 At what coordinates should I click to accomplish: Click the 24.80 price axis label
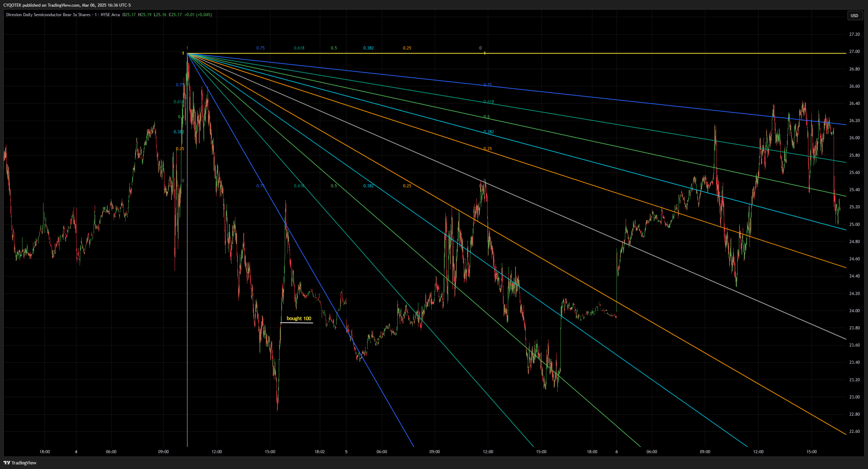854,242
